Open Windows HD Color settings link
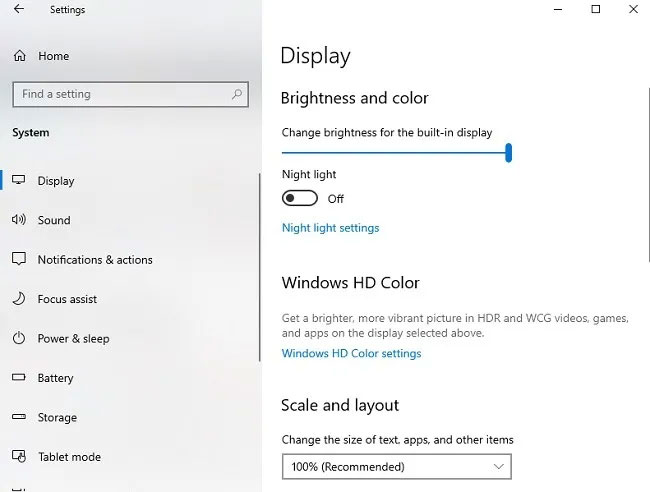Viewport: 650px width, 492px height. [x=352, y=354]
